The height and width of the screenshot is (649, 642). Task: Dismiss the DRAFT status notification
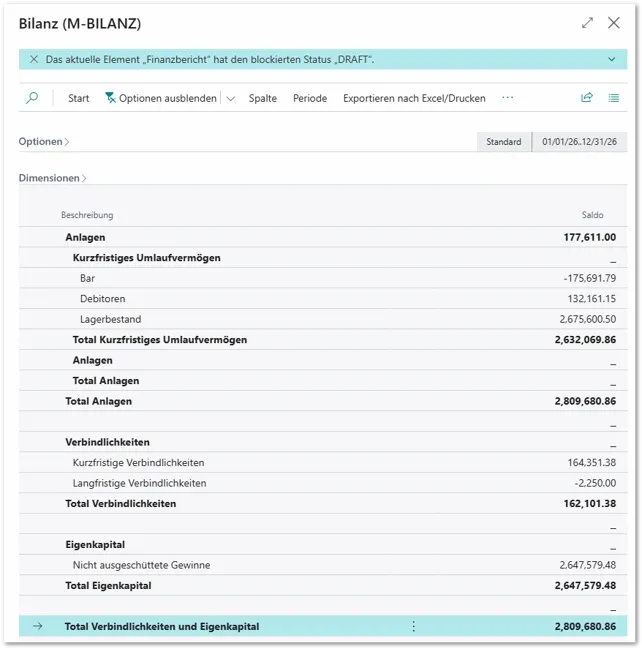(x=34, y=59)
